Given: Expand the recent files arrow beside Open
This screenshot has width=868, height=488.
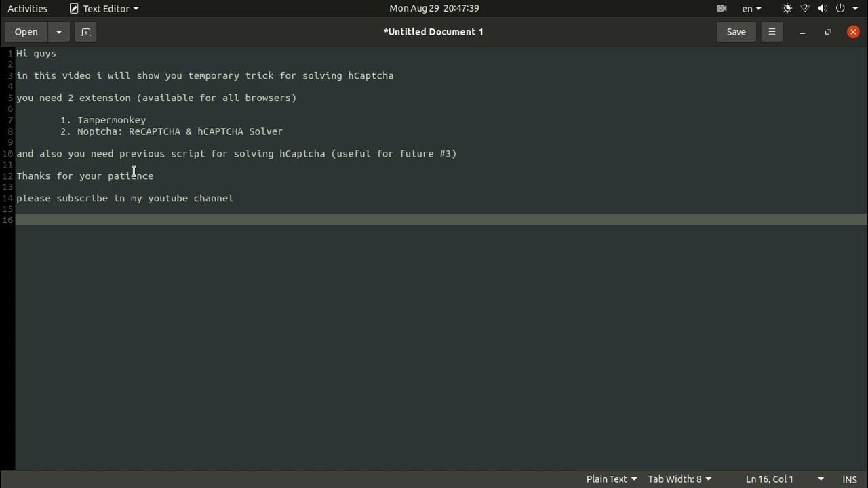Looking at the screenshot, I should pos(59,32).
